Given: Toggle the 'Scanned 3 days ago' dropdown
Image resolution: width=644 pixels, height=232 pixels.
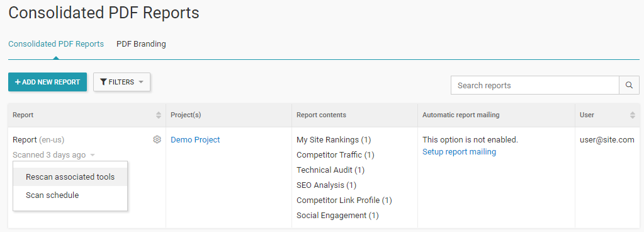Looking at the screenshot, I should click(x=54, y=155).
